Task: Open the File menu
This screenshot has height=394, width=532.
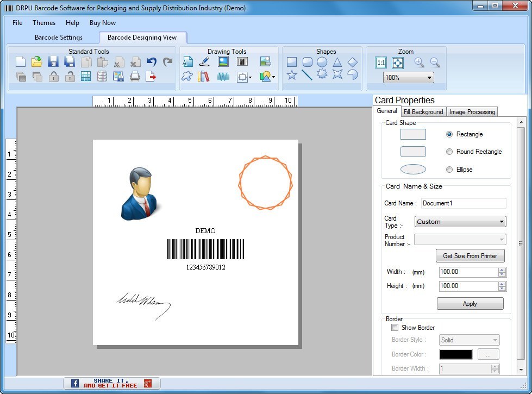Action: [17, 23]
